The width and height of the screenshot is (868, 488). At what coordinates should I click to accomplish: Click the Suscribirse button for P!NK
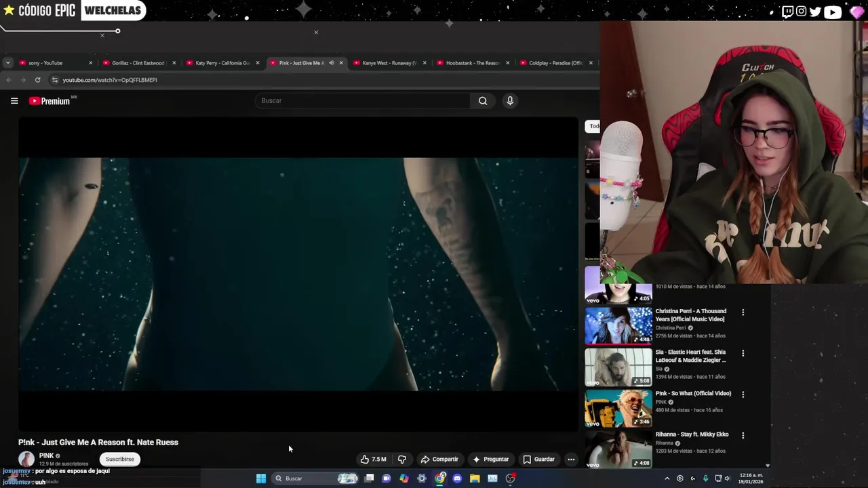pyautogui.click(x=120, y=460)
